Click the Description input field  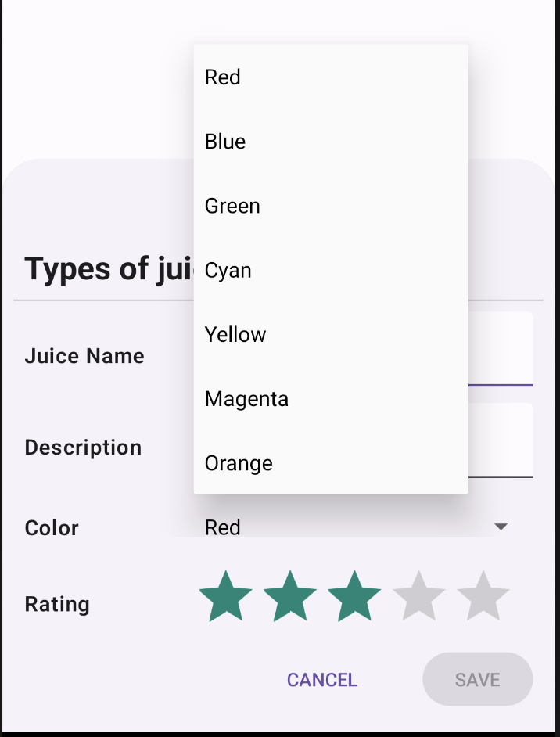[508, 442]
